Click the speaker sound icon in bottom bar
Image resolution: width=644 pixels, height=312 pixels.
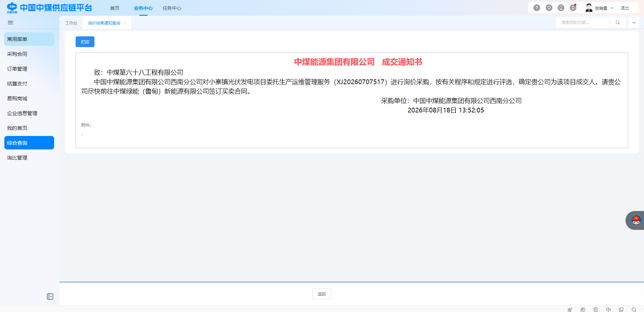coord(608,310)
